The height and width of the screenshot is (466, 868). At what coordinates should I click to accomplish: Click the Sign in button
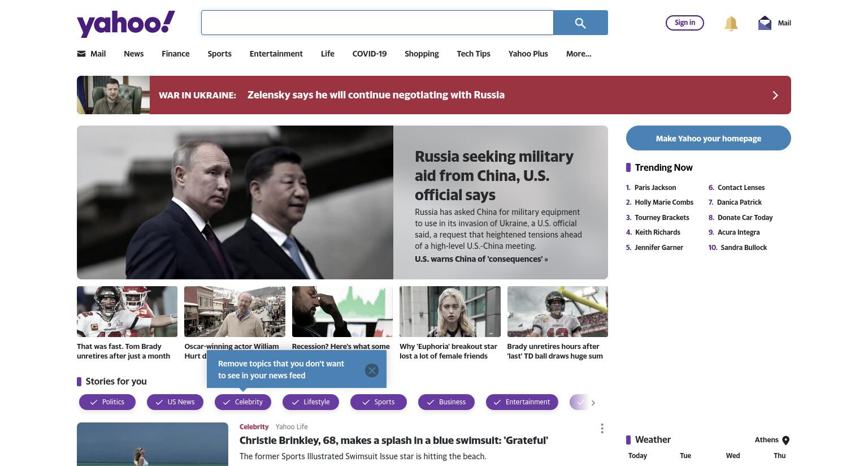(685, 23)
